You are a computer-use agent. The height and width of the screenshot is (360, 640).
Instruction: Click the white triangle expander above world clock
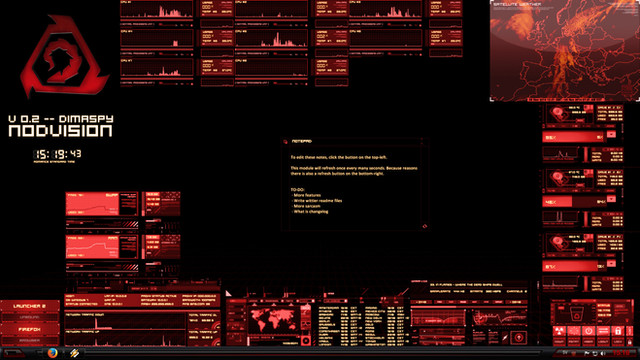[229, 293]
